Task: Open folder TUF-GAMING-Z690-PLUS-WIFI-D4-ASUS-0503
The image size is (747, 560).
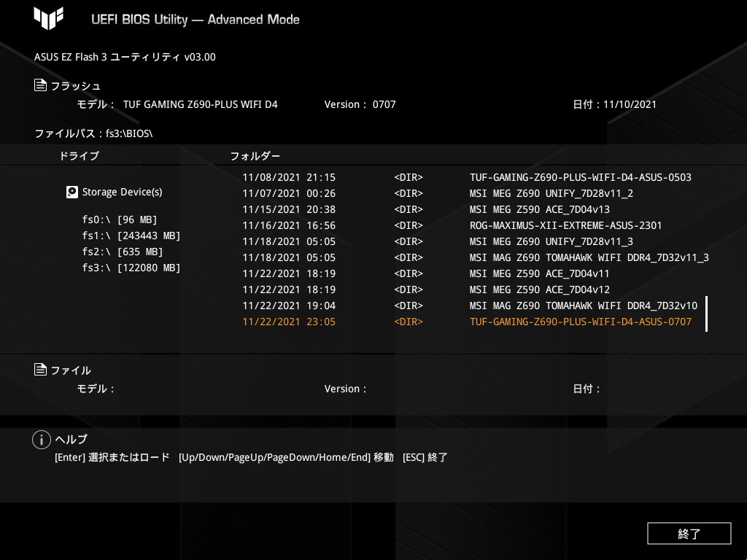Action: [580, 177]
